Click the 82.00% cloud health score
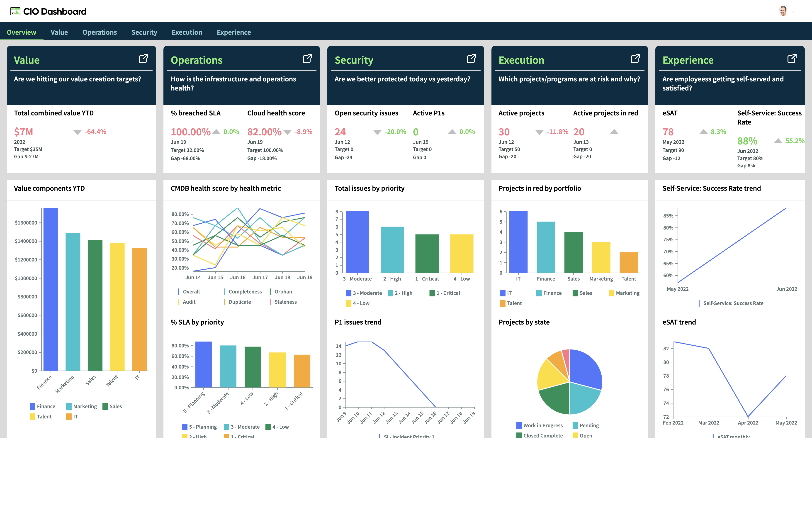Image resolution: width=812 pixels, height=508 pixels. 264,132
